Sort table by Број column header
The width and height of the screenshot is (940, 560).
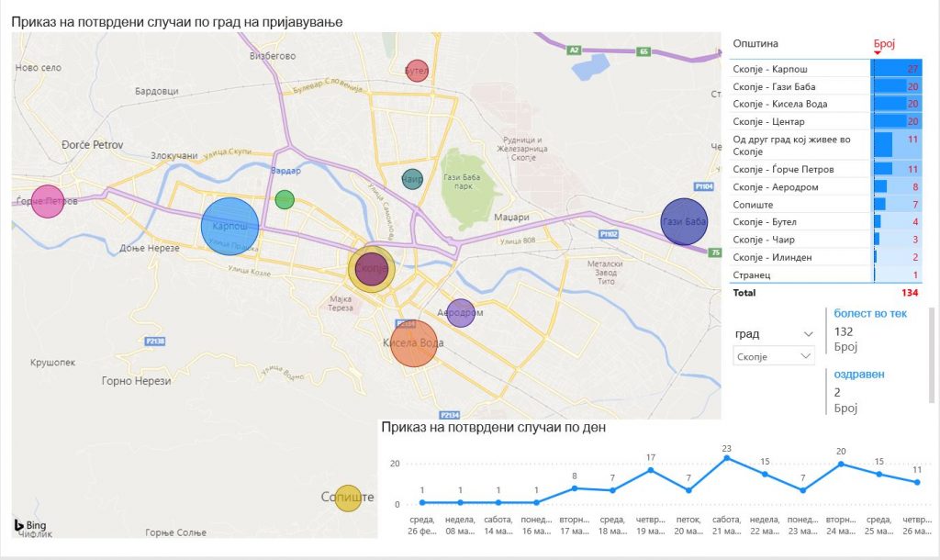pos(883,44)
